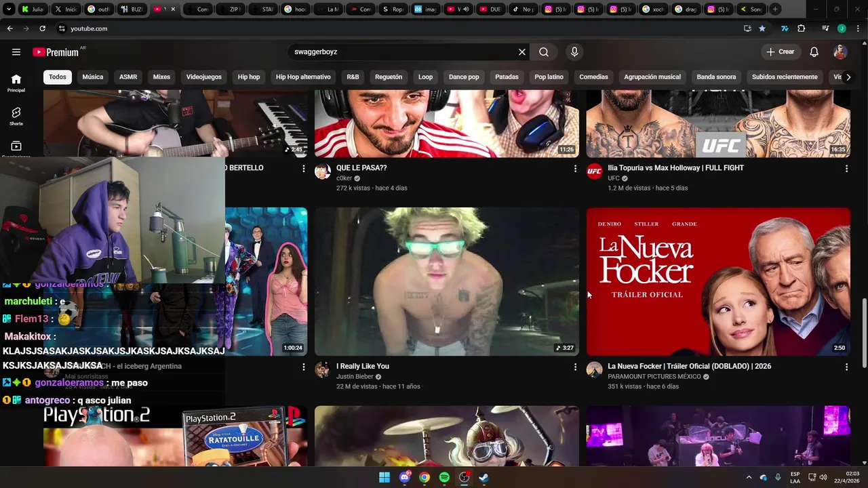Select the Música filter chip

click(x=93, y=77)
